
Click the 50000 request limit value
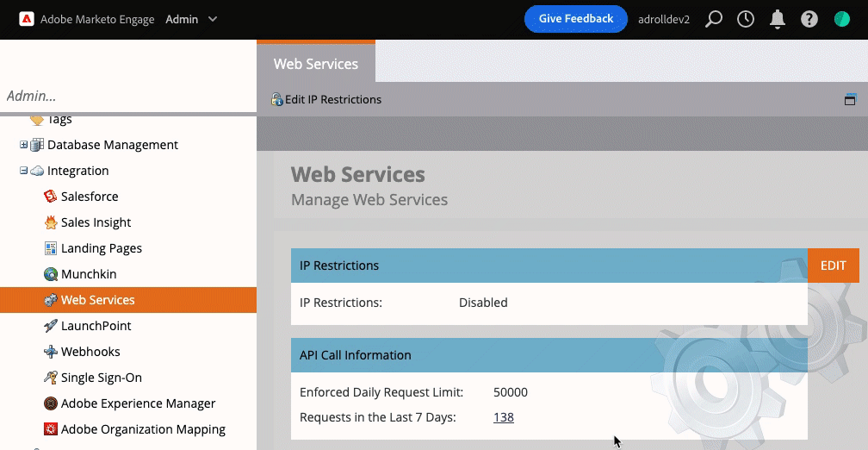(x=511, y=392)
